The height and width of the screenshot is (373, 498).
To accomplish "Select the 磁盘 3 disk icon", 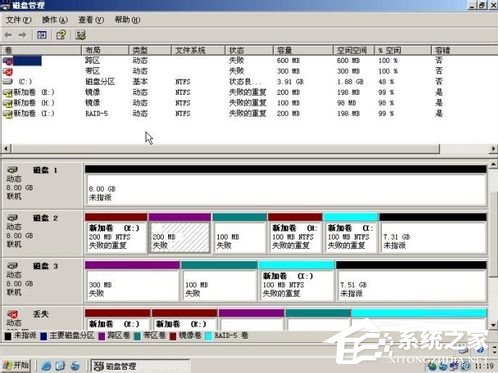I will point(13,266).
